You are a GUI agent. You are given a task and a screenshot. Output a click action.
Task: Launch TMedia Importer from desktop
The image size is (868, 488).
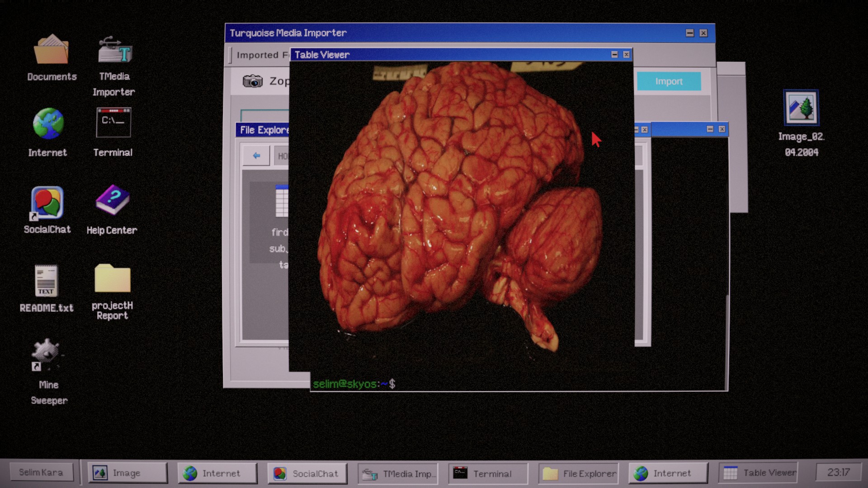(114, 51)
